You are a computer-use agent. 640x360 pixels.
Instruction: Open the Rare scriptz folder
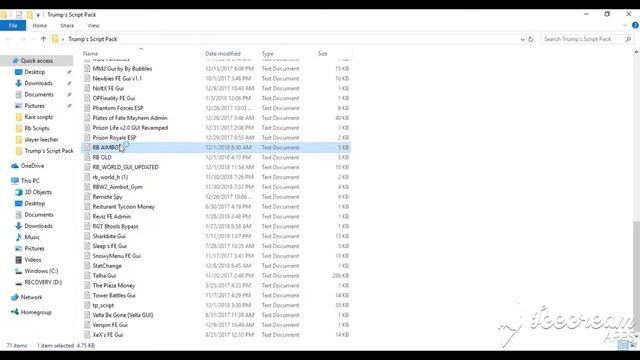[x=39, y=117]
